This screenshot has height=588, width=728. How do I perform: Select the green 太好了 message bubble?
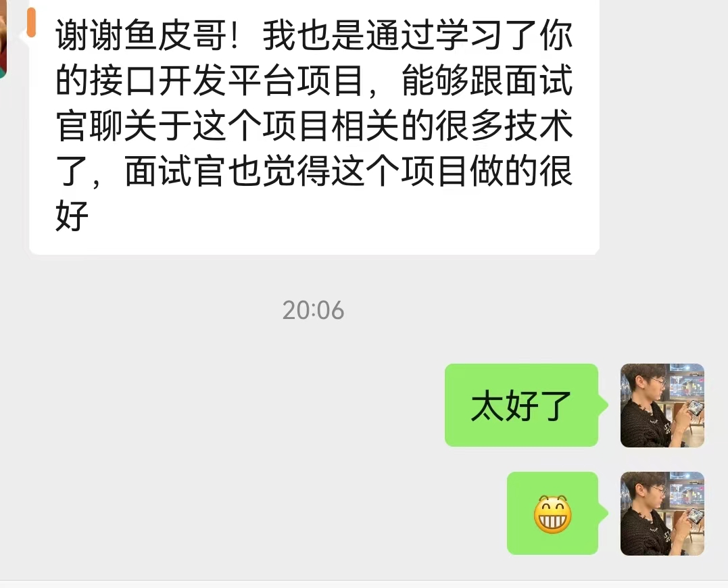(x=521, y=405)
